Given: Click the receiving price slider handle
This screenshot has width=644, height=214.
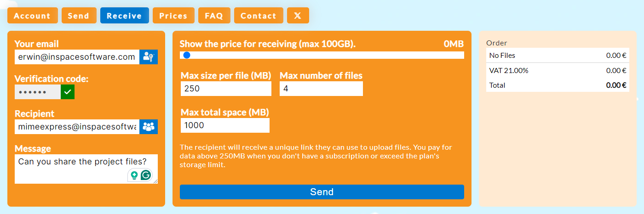Looking at the screenshot, I should [x=187, y=55].
